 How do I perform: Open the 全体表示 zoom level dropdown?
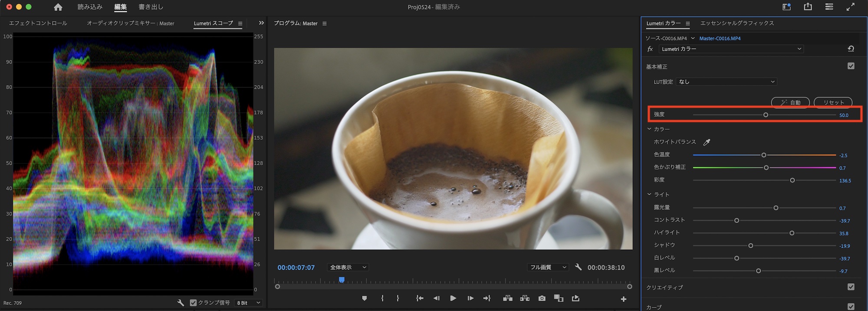(348, 267)
